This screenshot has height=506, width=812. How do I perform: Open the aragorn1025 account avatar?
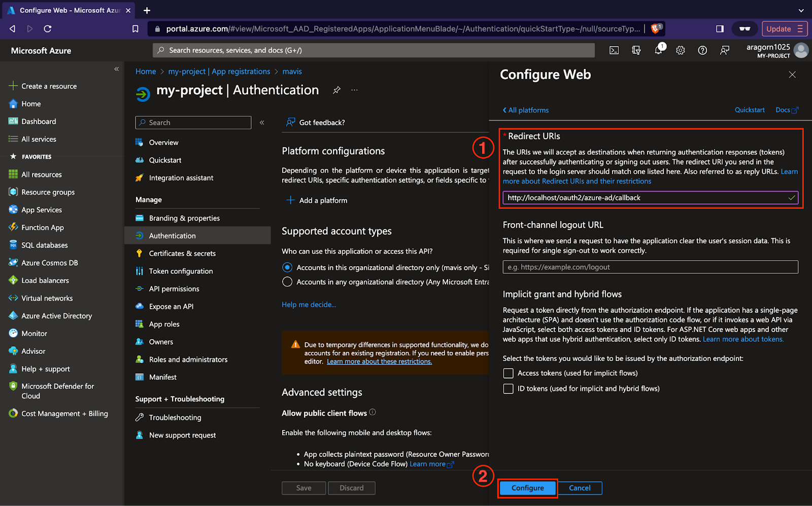[x=801, y=50]
